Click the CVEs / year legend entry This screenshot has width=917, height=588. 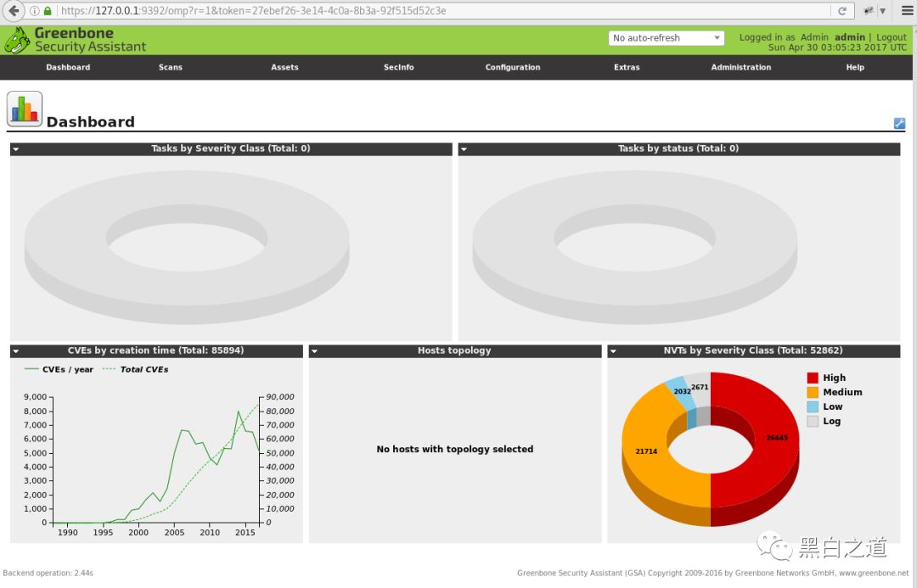coord(59,369)
